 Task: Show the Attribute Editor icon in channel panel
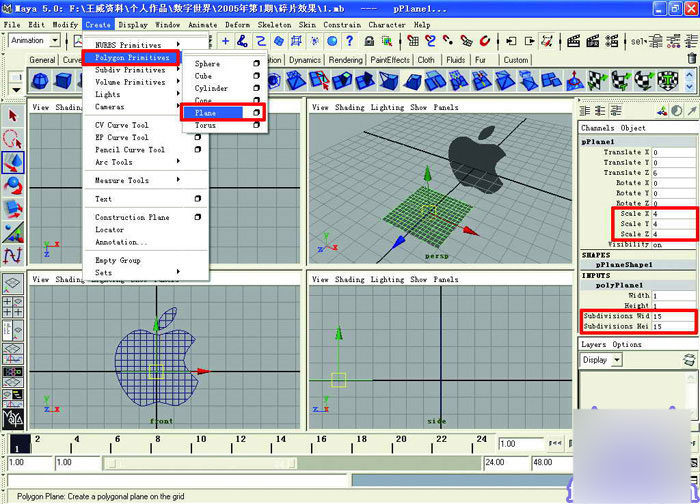pos(585,111)
